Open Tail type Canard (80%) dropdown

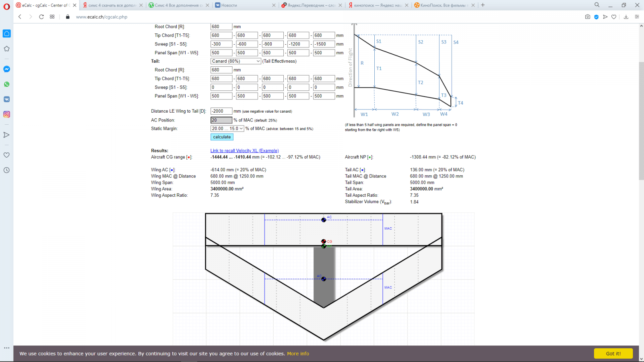point(235,61)
